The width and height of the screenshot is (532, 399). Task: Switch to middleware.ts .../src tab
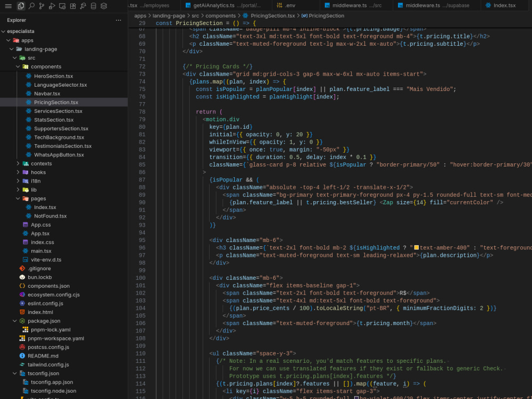(x=356, y=5)
